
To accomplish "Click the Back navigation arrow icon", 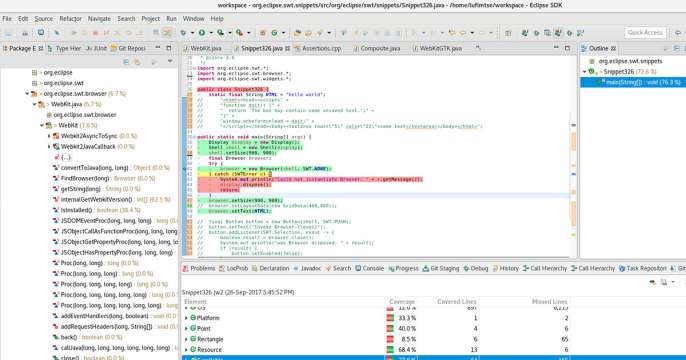I will coord(463,33).
